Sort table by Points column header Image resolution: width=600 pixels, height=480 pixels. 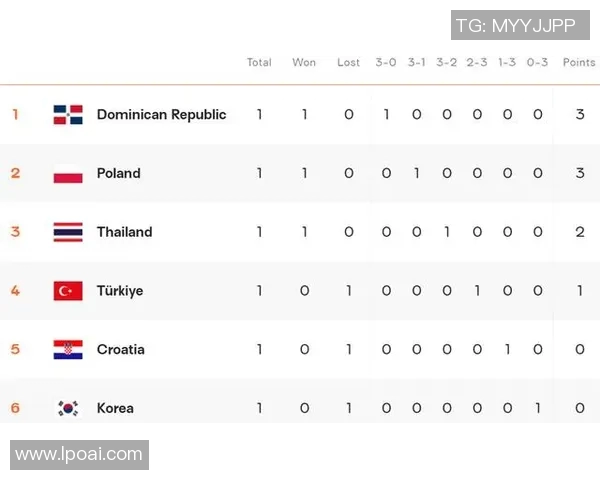tap(579, 62)
